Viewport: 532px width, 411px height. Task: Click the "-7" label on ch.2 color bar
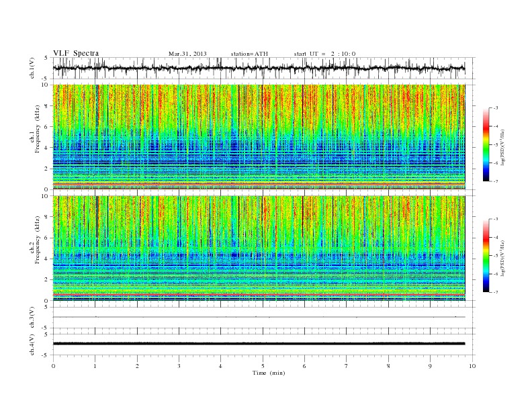tap(495, 292)
